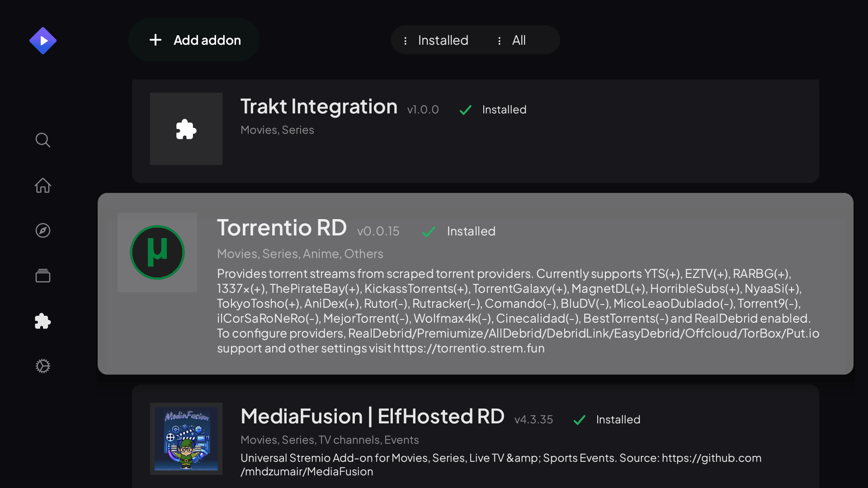Click the MediaFusion addon thumbnail image
Image resolution: width=868 pixels, height=488 pixels.
[186, 439]
